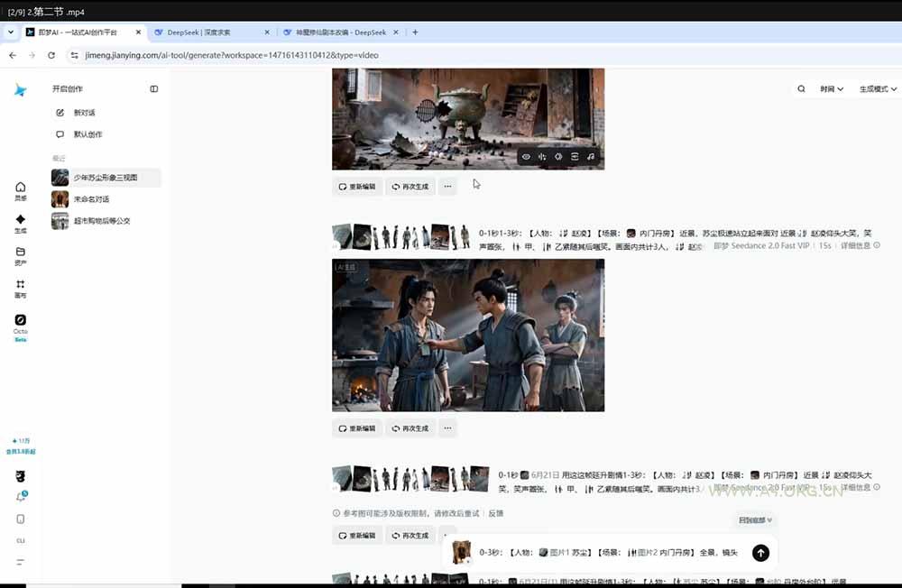Close the 即梦AI browser tab

(138, 32)
